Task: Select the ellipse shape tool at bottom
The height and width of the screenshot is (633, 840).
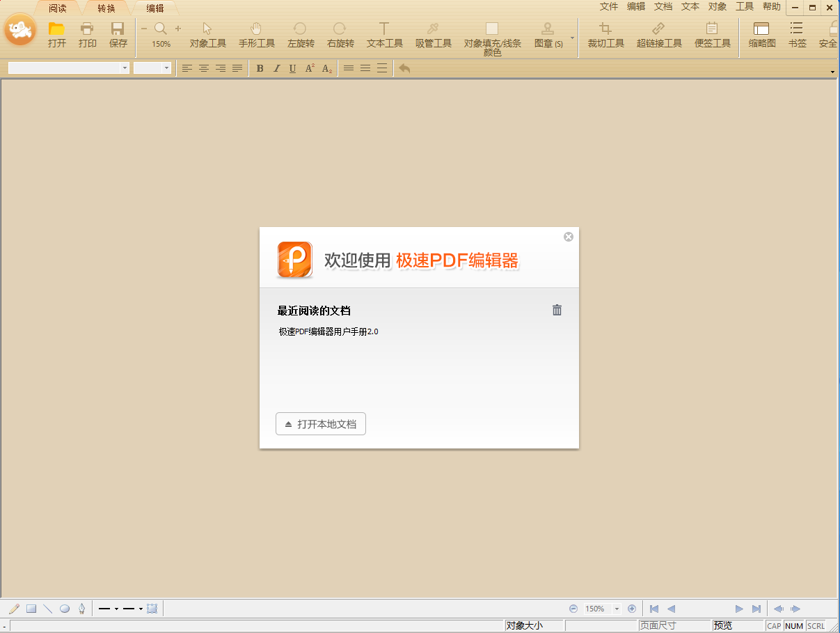Action: [65, 609]
